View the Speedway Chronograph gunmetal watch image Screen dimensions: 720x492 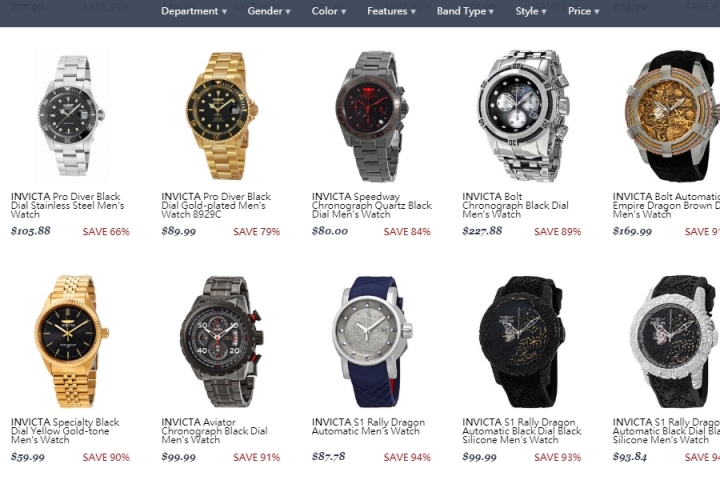[x=372, y=116]
